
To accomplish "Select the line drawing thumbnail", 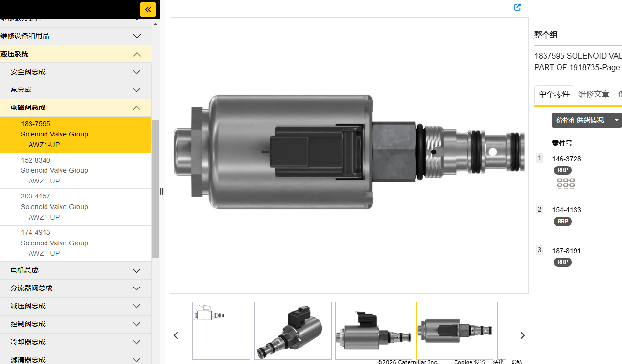I will coord(221,331).
